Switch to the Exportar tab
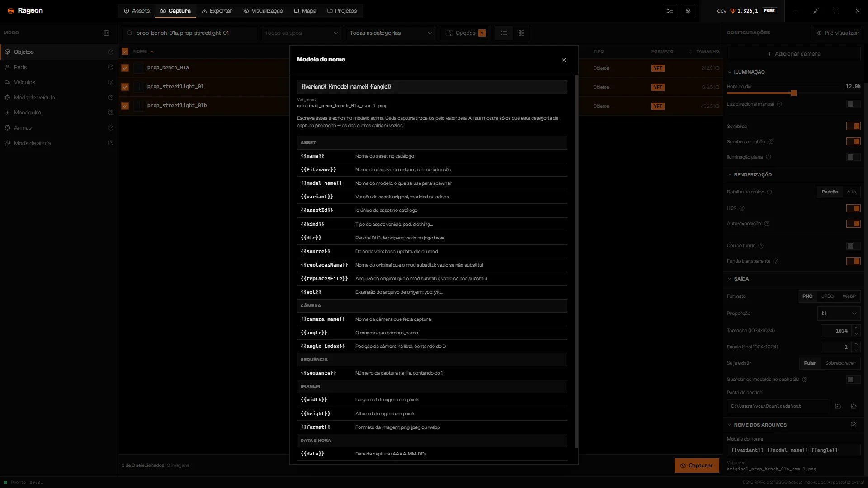Image resolution: width=868 pixels, height=488 pixels. pos(217,11)
